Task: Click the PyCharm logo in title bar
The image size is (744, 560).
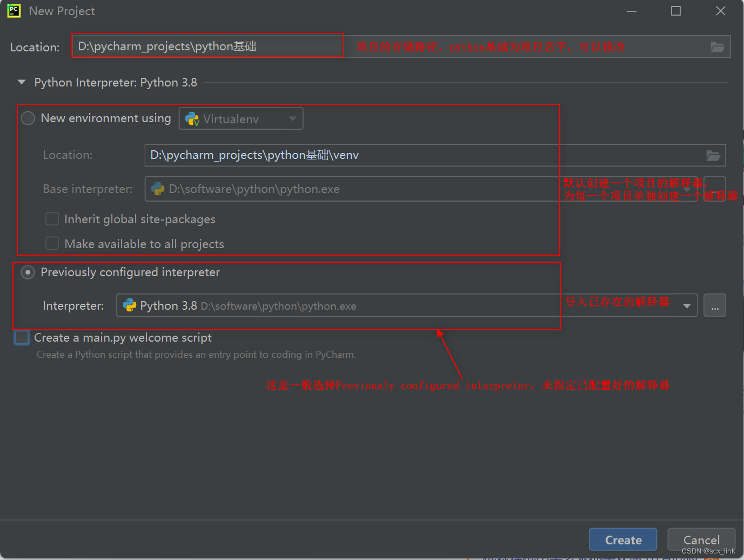Action: [x=14, y=11]
